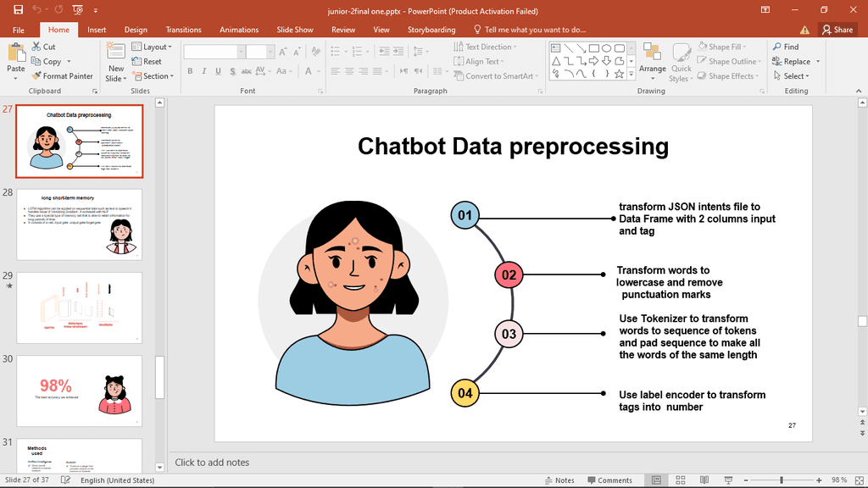Click the Format Painter tool
The height and width of the screenshot is (488, 868).
point(62,76)
